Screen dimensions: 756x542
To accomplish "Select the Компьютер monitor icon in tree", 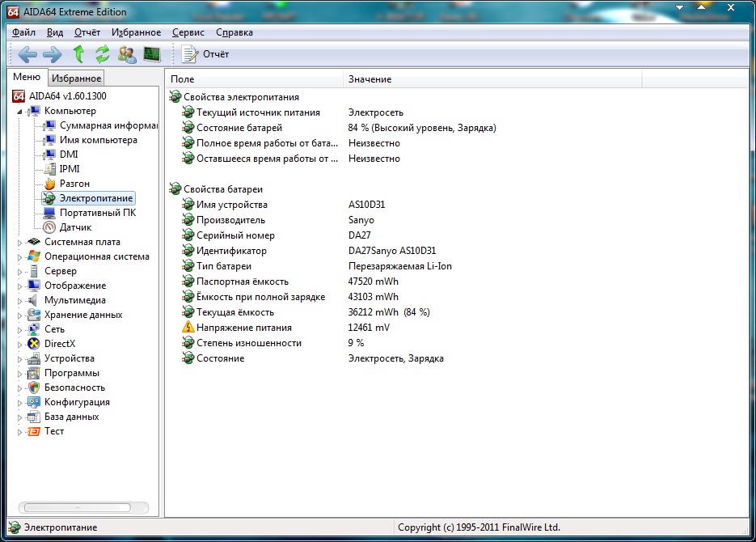I will [34, 111].
